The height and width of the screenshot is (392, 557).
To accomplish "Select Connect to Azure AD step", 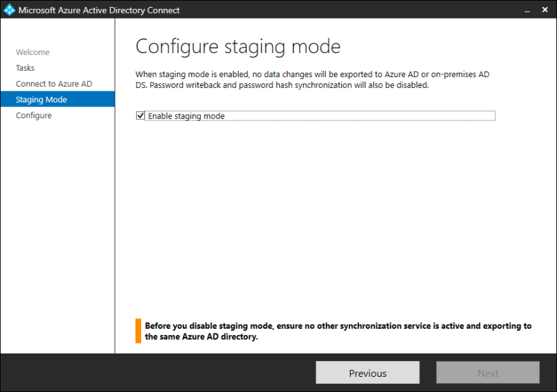I will point(54,84).
